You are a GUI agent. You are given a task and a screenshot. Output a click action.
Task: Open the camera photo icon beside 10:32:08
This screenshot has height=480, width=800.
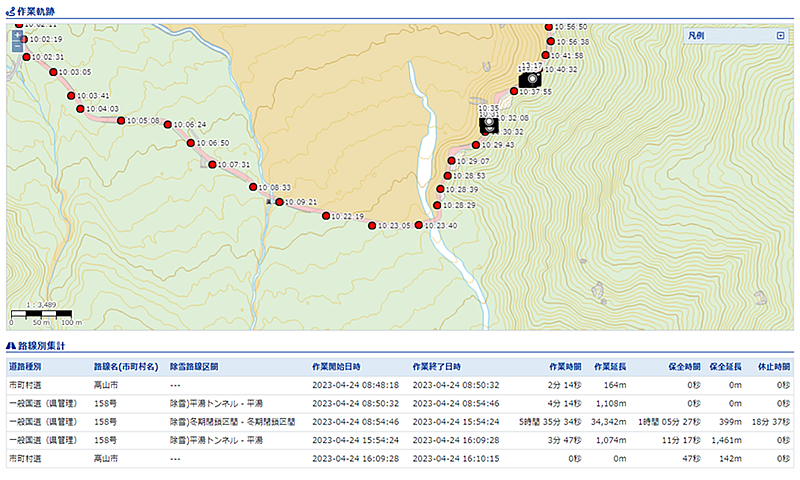coord(488,124)
